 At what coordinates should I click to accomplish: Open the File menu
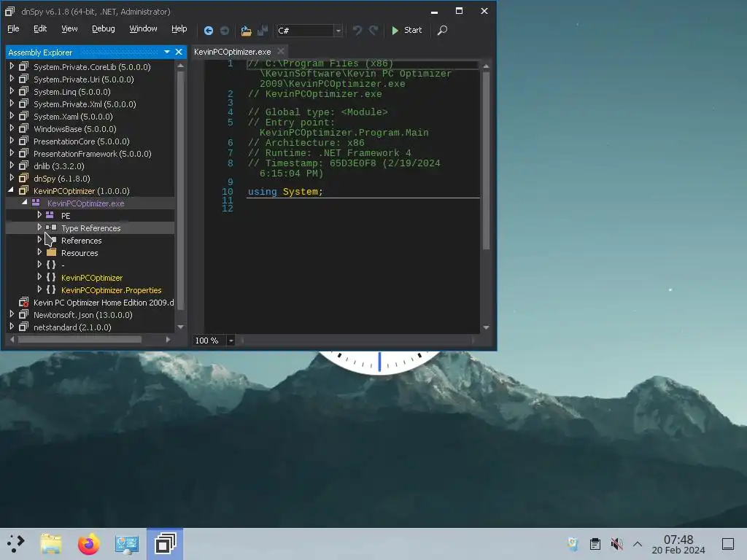(13, 28)
